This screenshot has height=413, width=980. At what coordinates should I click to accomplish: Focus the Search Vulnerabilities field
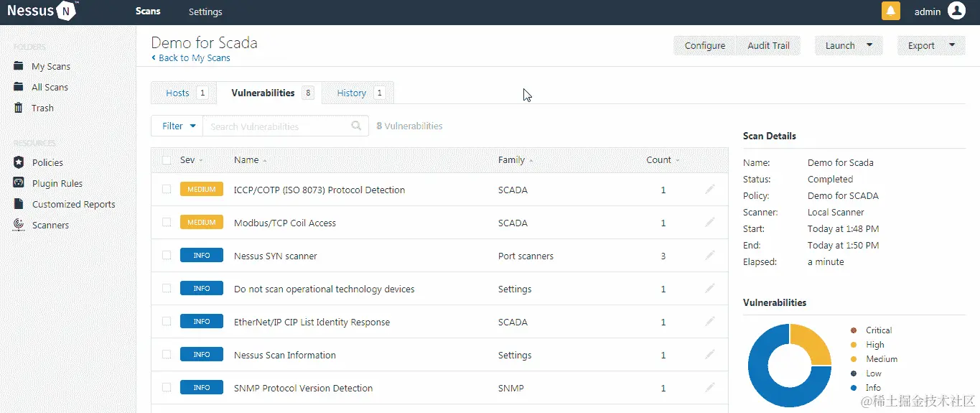286,126
